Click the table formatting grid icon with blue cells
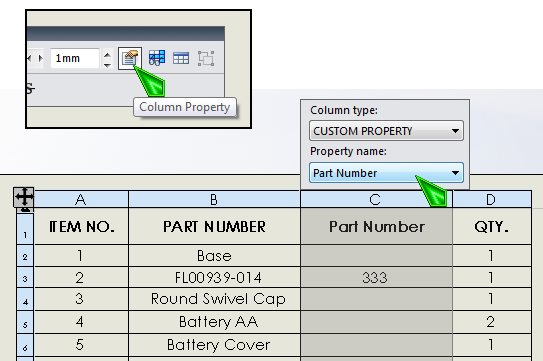543x361 pixels. pyautogui.click(x=157, y=58)
